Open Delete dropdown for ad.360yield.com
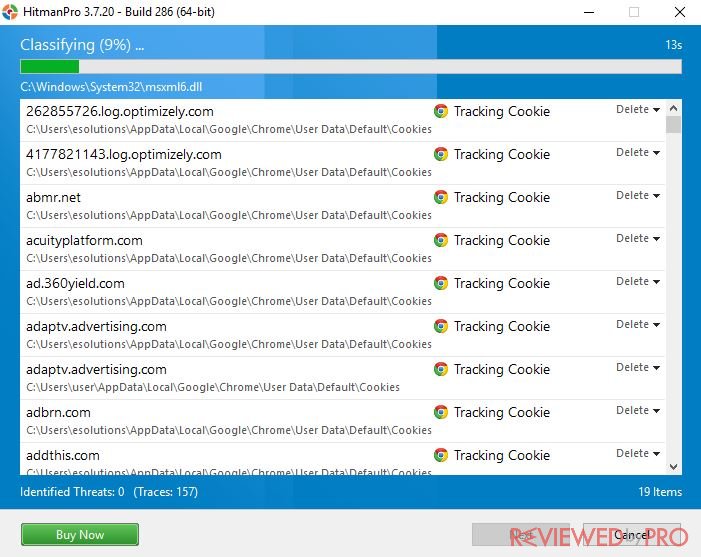 click(638, 281)
